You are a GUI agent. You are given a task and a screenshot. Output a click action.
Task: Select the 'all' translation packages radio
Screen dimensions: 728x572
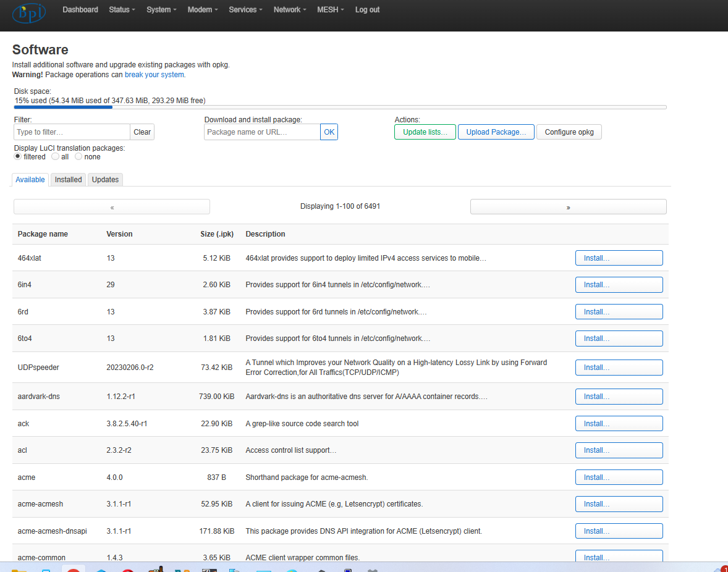point(56,157)
